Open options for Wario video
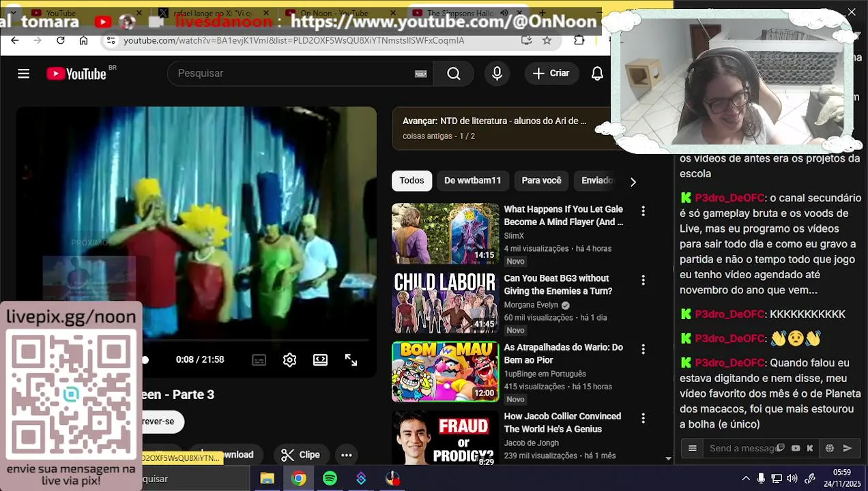This screenshot has width=868, height=491. click(x=643, y=349)
